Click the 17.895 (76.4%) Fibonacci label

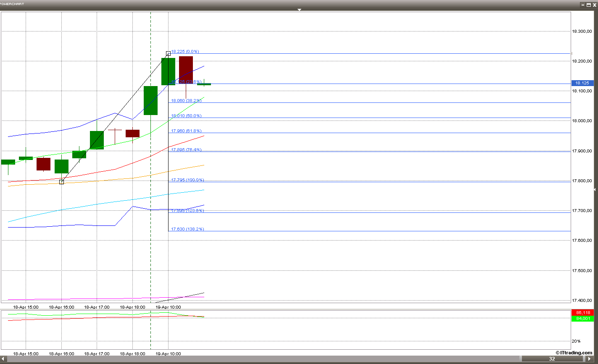pos(186,149)
